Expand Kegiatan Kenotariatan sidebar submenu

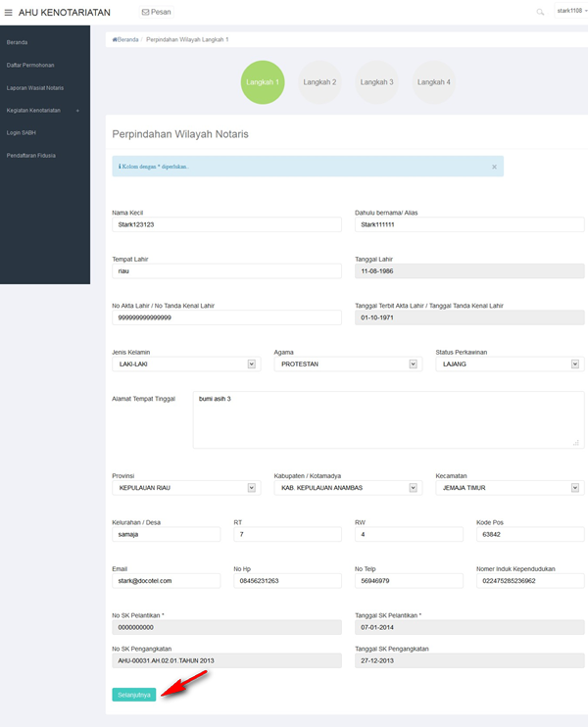click(44, 110)
